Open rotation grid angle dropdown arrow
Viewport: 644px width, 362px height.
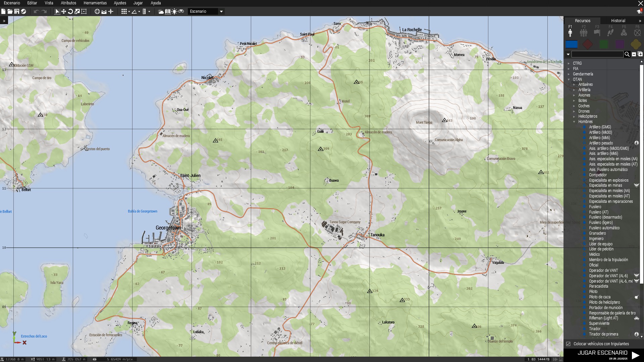(x=139, y=12)
